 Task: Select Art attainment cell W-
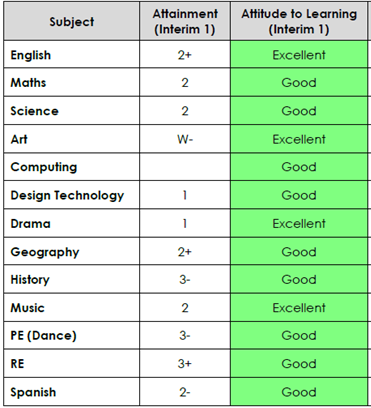185,139
